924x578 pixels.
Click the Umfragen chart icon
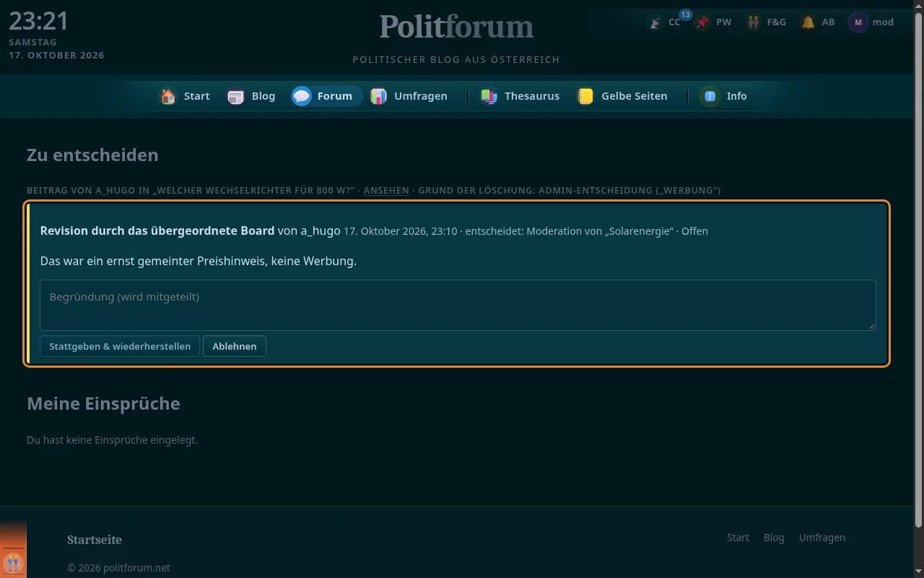pyautogui.click(x=378, y=96)
